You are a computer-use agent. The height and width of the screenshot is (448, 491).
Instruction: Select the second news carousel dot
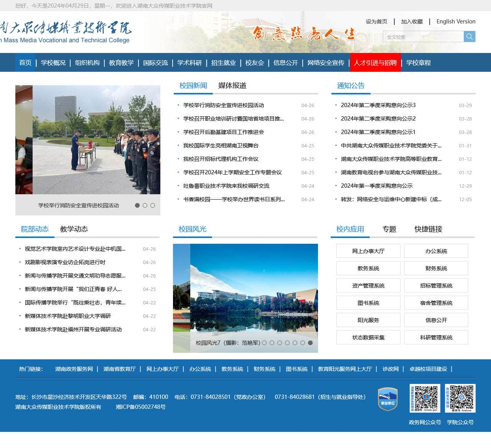pyautogui.click(x=145, y=205)
